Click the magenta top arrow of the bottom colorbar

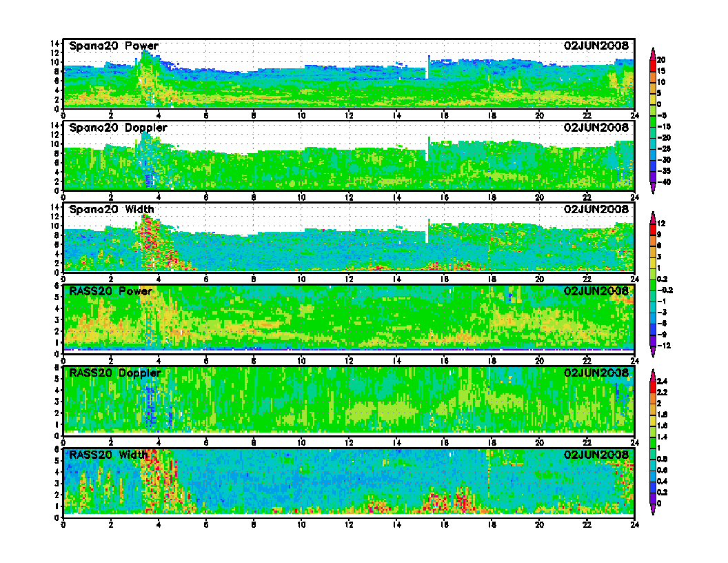coord(653,376)
